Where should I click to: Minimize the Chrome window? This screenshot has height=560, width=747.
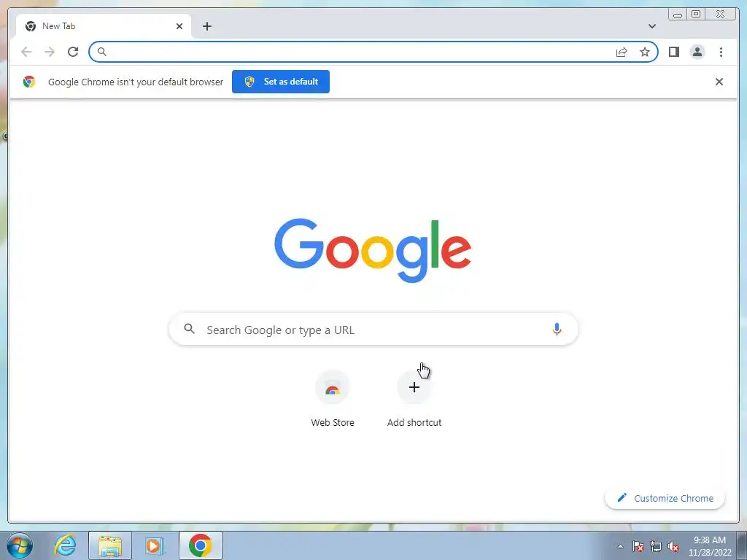(678, 15)
